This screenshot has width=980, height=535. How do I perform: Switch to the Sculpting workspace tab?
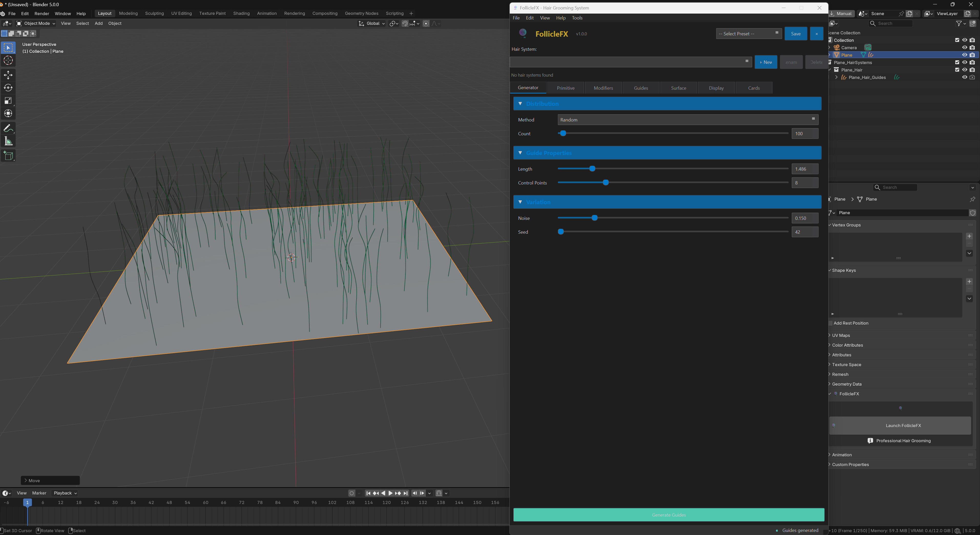[x=154, y=13]
